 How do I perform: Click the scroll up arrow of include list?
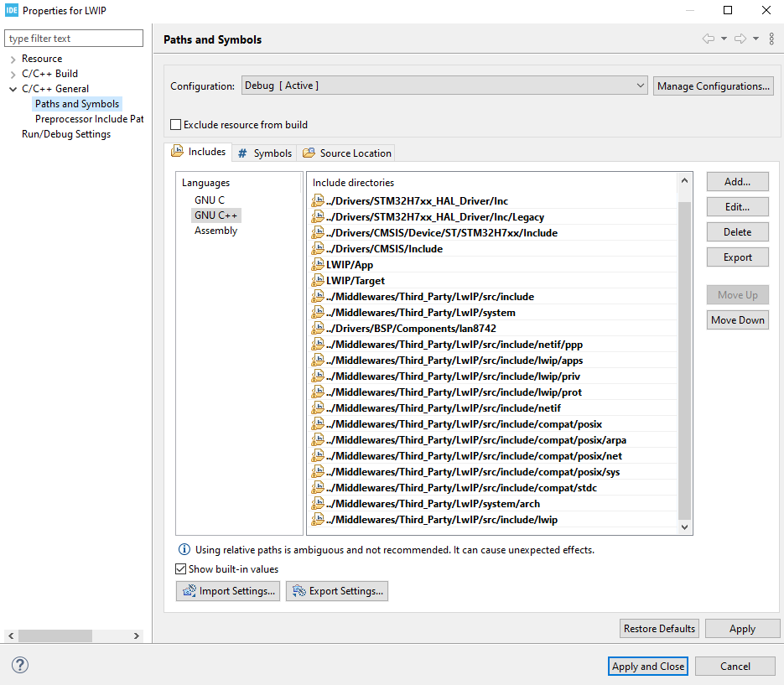pyautogui.click(x=684, y=180)
